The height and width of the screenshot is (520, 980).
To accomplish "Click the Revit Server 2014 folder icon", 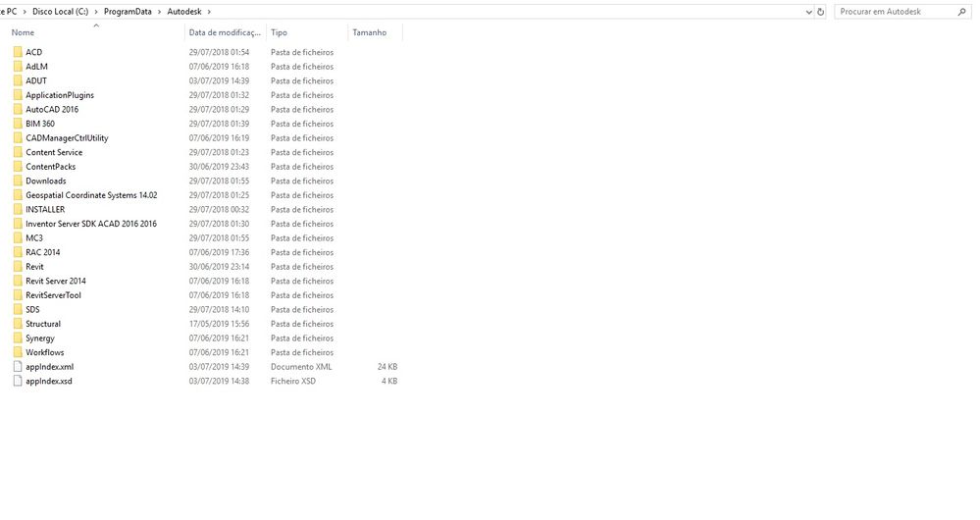I will [x=18, y=282].
